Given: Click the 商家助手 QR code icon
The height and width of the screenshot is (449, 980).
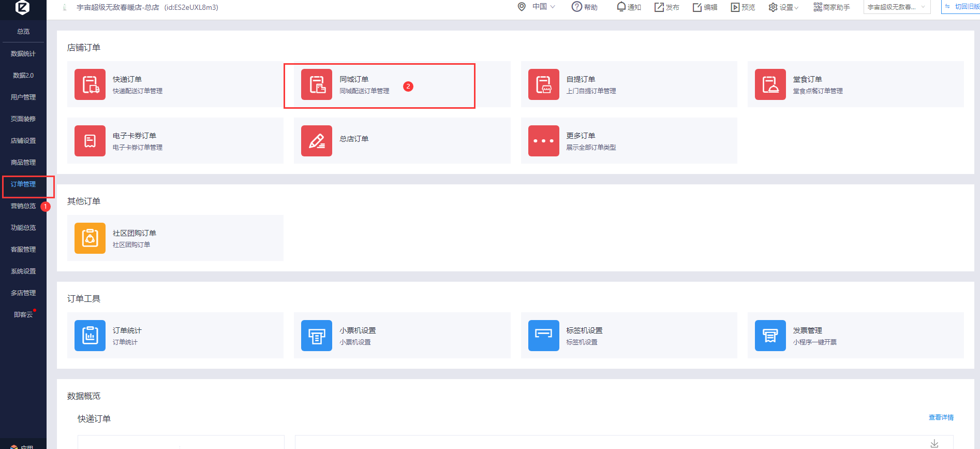Looking at the screenshot, I should coord(818,7).
